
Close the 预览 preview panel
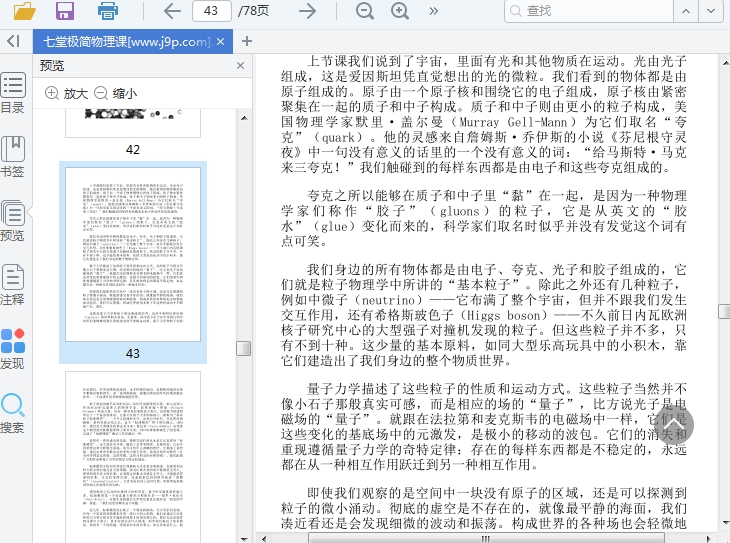click(x=240, y=66)
